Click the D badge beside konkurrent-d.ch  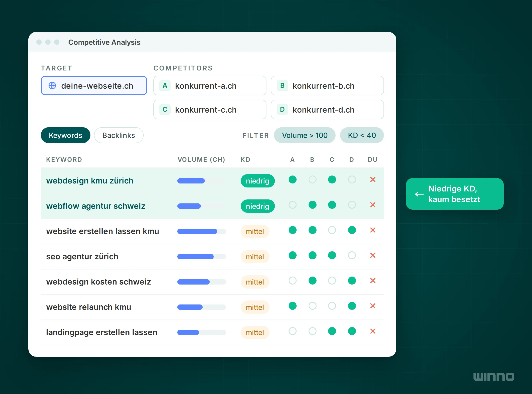click(282, 109)
